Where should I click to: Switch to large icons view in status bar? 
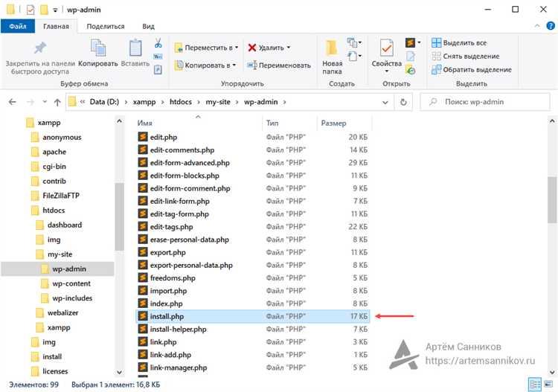click(x=548, y=385)
